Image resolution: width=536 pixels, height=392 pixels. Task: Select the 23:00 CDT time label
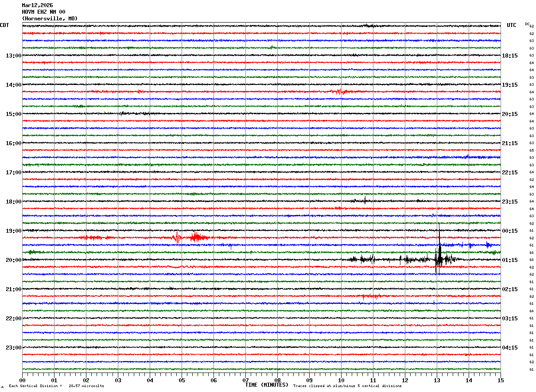14,348
